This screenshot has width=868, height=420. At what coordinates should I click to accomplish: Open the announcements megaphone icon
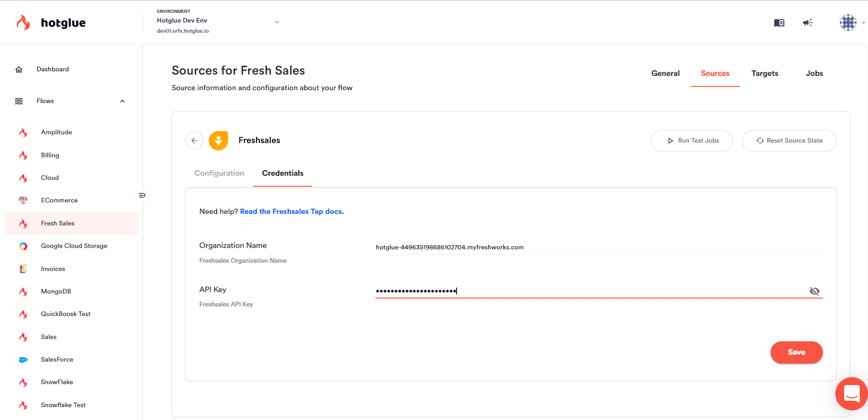point(808,23)
